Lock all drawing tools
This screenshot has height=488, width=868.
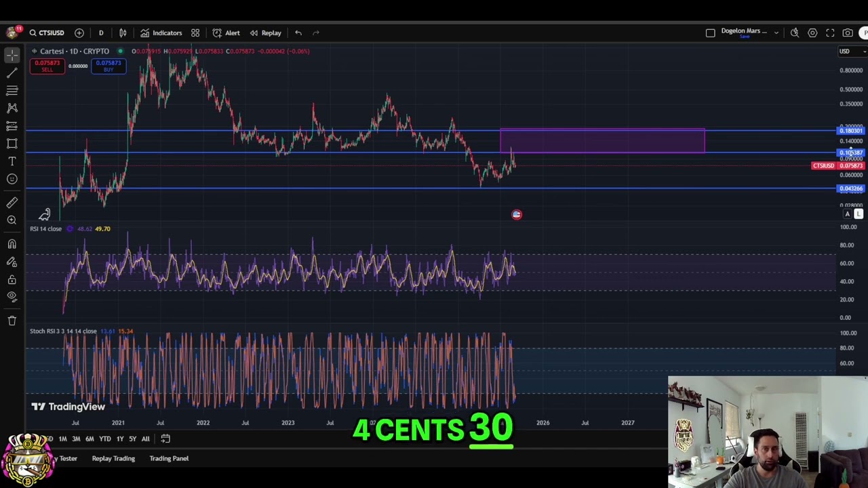coord(12,279)
